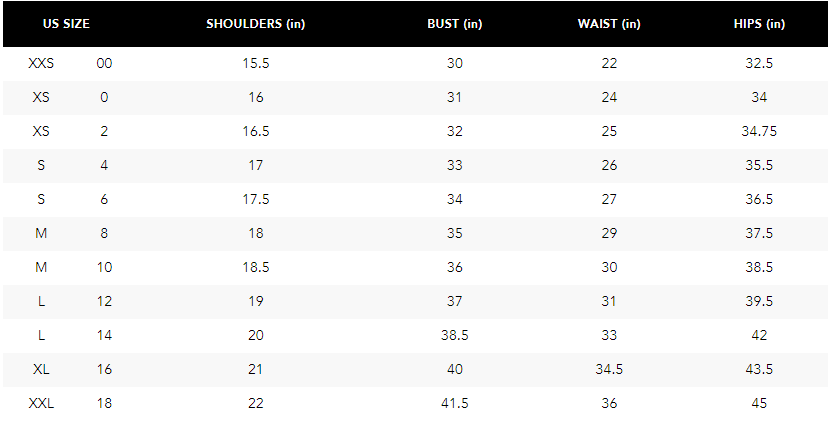Select the XXL size label
The image size is (829, 446).
[41, 403]
